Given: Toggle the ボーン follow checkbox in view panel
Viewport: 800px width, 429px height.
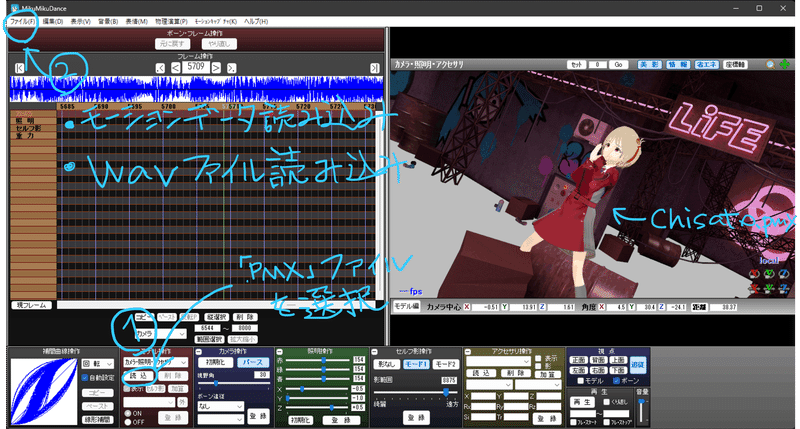Looking at the screenshot, I should [x=616, y=381].
